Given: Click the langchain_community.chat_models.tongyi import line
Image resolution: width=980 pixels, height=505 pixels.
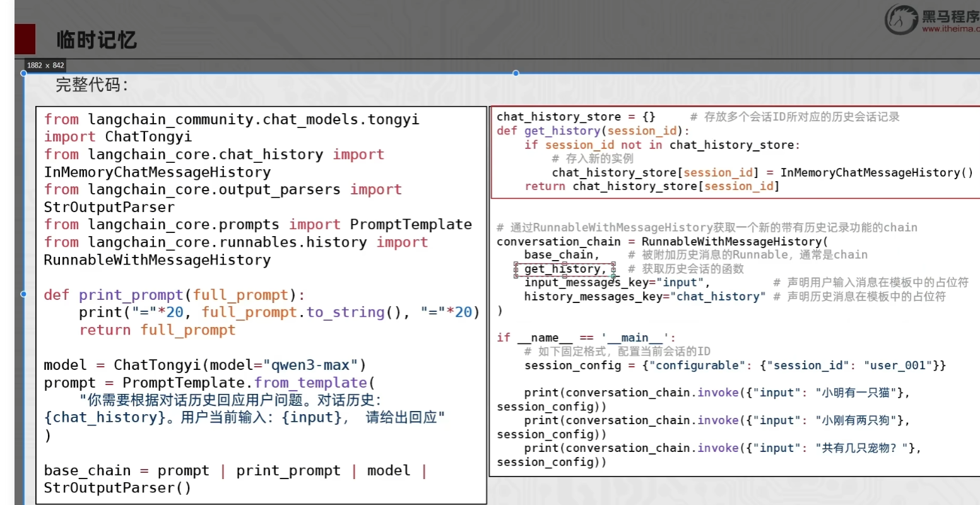Looking at the screenshot, I should (x=232, y=119).
